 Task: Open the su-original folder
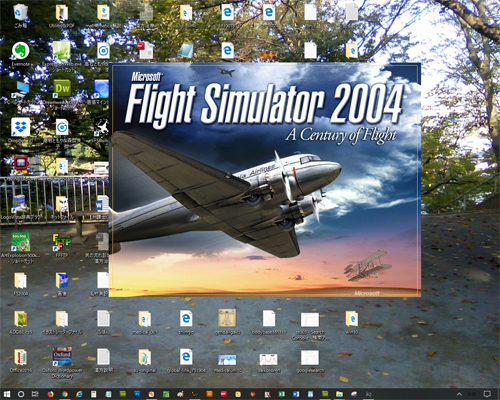pyautogui.click(x=145, y=357)
